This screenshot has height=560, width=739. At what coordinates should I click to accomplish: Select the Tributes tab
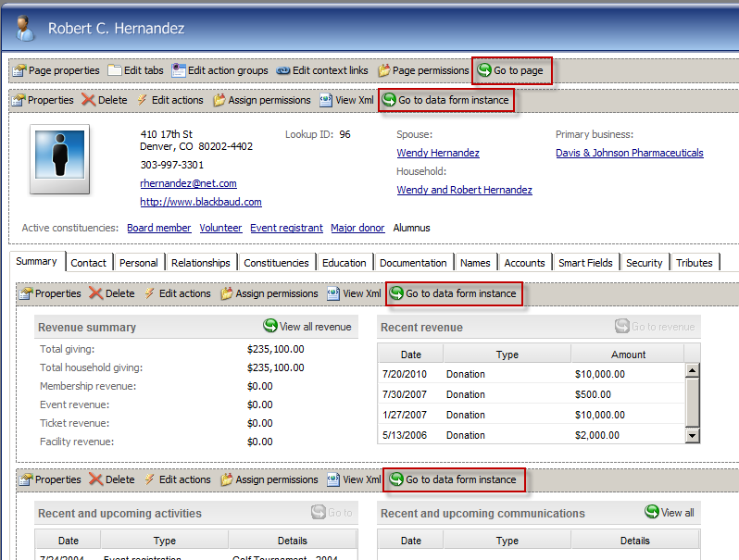(x=694, y=263)
